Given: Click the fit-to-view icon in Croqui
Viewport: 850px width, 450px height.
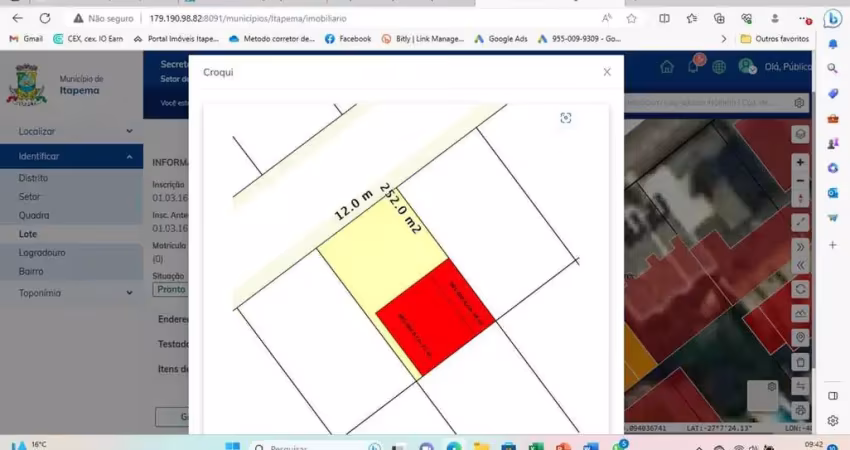Looking at the screenshot, I should (566, 118).
